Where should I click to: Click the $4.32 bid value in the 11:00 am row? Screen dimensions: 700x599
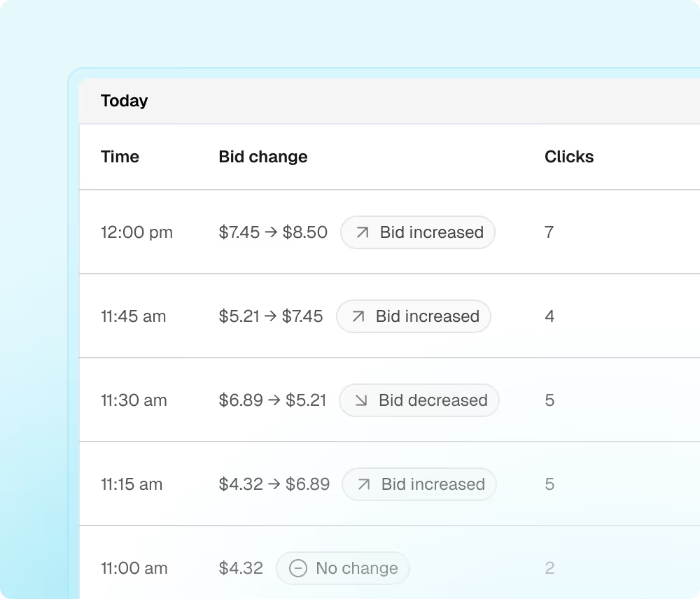tap(241, 568)
